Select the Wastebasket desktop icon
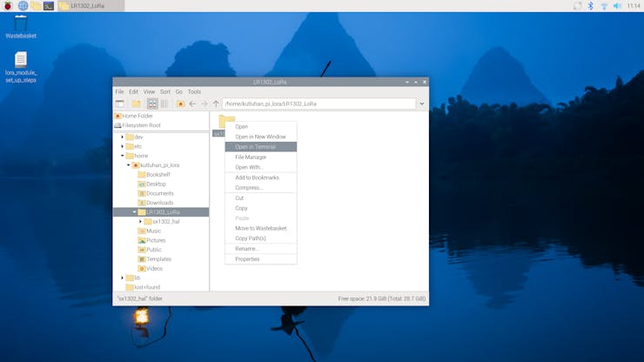Viewport: 644px width, 362px height. point(21,27)
